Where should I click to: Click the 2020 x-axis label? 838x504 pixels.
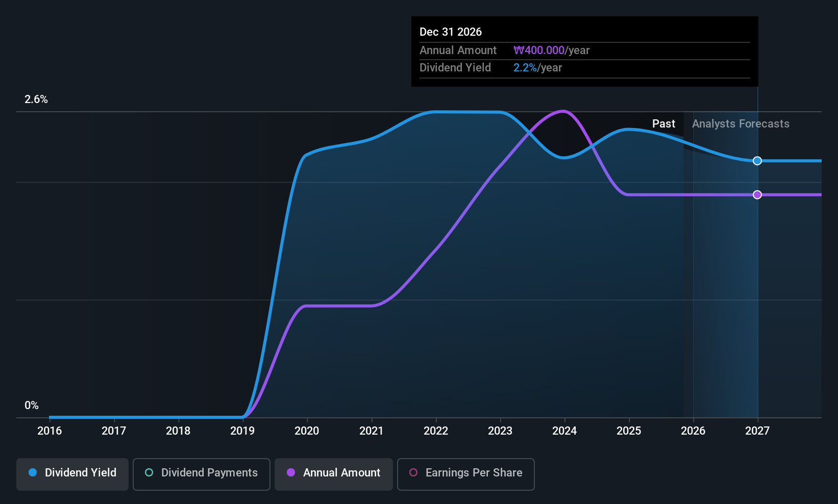tap(307, 431)
